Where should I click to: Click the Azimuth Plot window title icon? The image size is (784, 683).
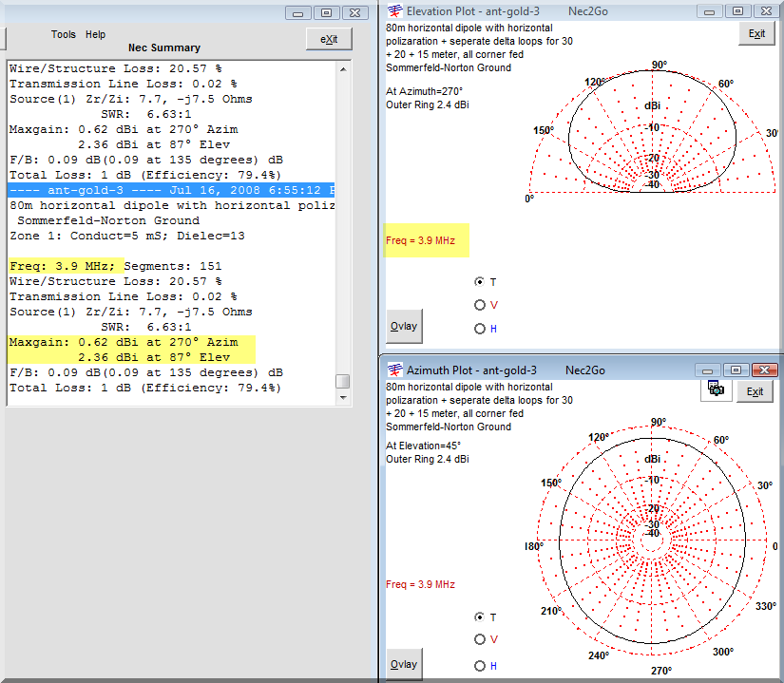[394, 370]
